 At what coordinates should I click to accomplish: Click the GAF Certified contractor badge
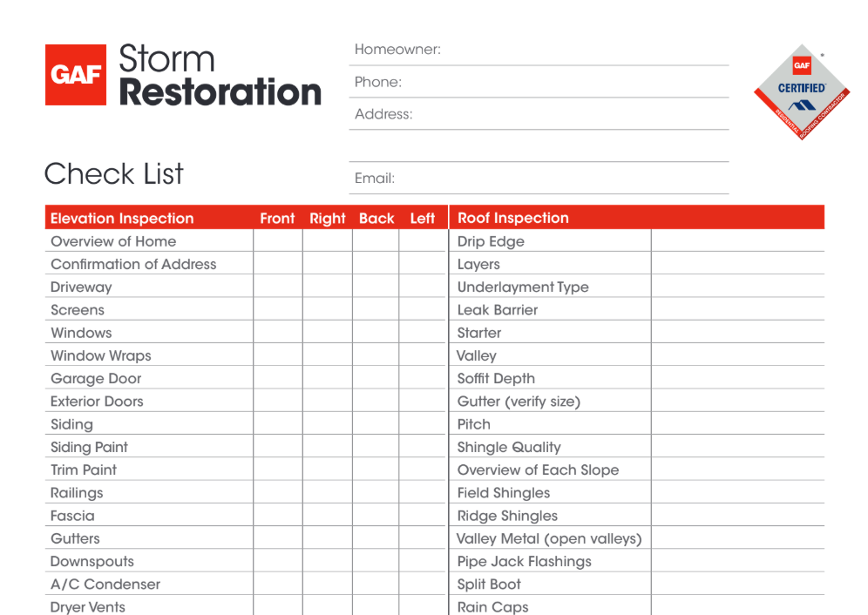click(x=802, y=91)
